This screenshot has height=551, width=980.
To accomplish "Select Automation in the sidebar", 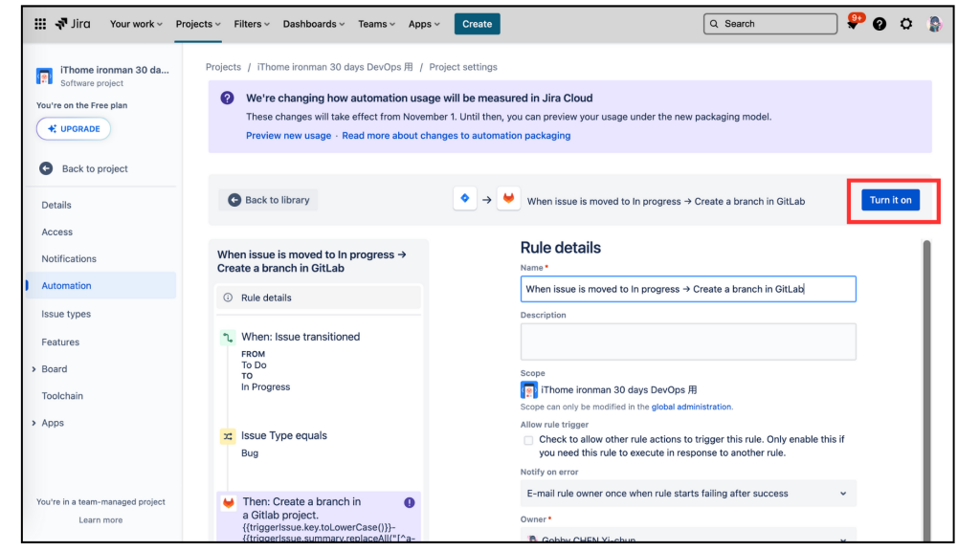I will [101, 285].
